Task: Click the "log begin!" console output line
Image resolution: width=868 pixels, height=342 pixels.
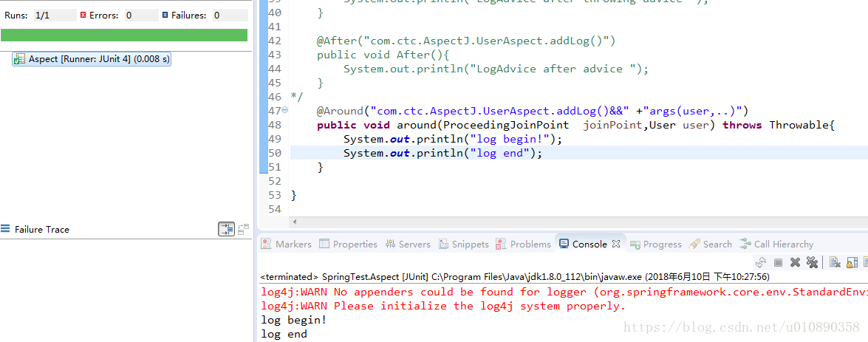Action: [x=294, y=320]
